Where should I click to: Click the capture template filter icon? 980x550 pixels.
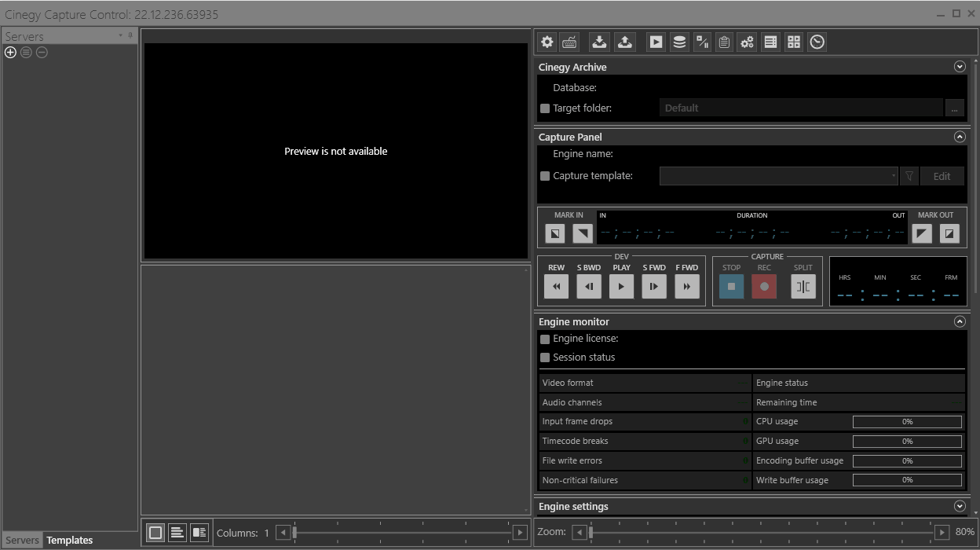pos(909,176)
